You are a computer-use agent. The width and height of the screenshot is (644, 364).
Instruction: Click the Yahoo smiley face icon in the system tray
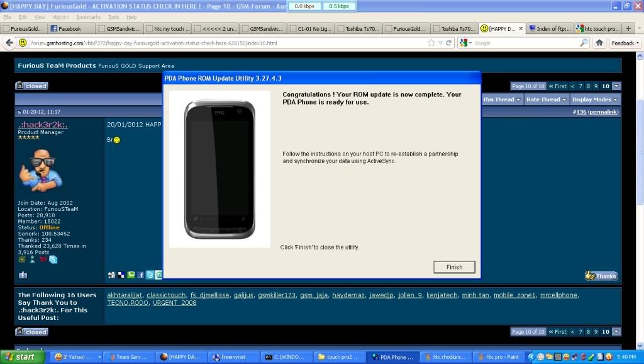(x=565, y=357)
